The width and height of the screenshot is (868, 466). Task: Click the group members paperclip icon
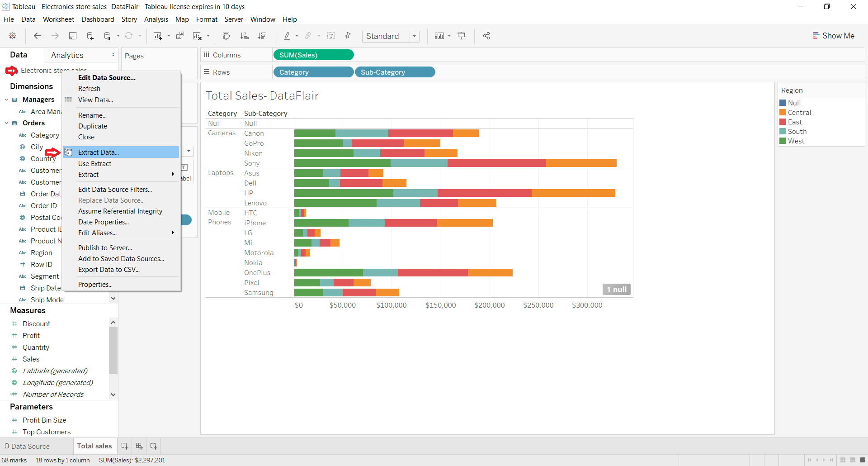click(x=308, y=36)
